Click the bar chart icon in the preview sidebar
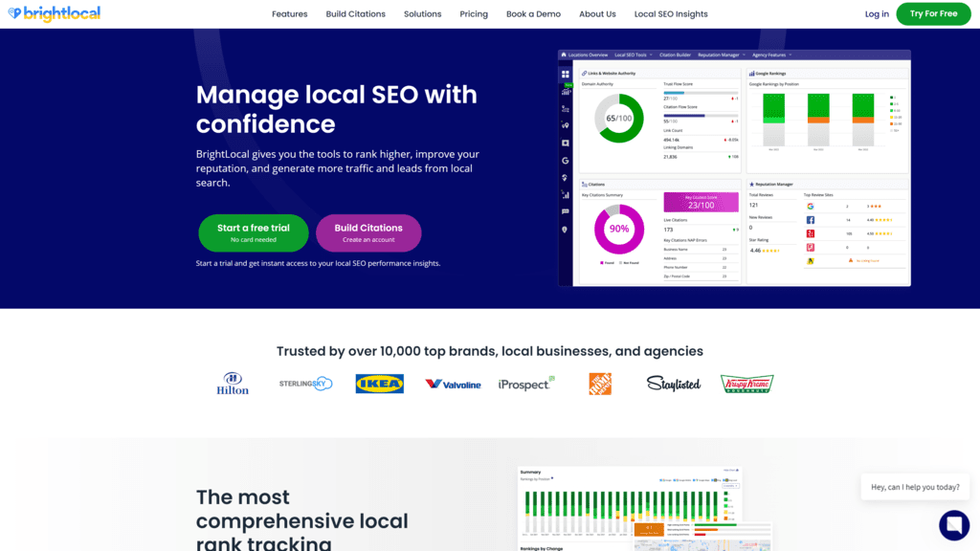 pyautogui.click(x=565, y=195)
